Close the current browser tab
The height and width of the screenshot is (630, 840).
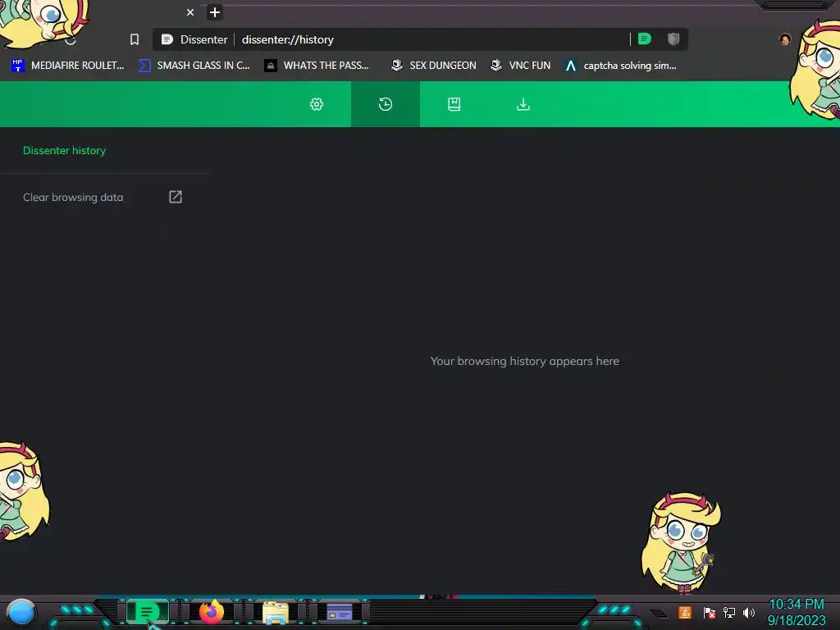tap(190, 12)
